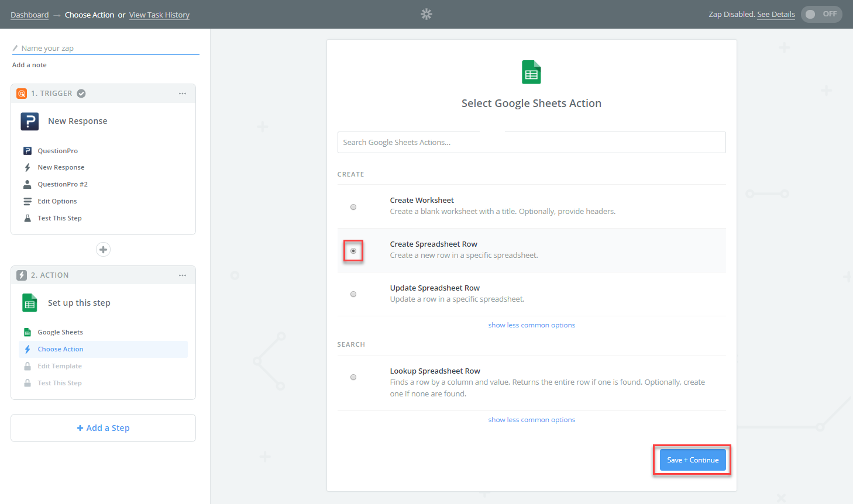
Task: Click the QuestionPro trigger app icon
Action: [30, 121]
